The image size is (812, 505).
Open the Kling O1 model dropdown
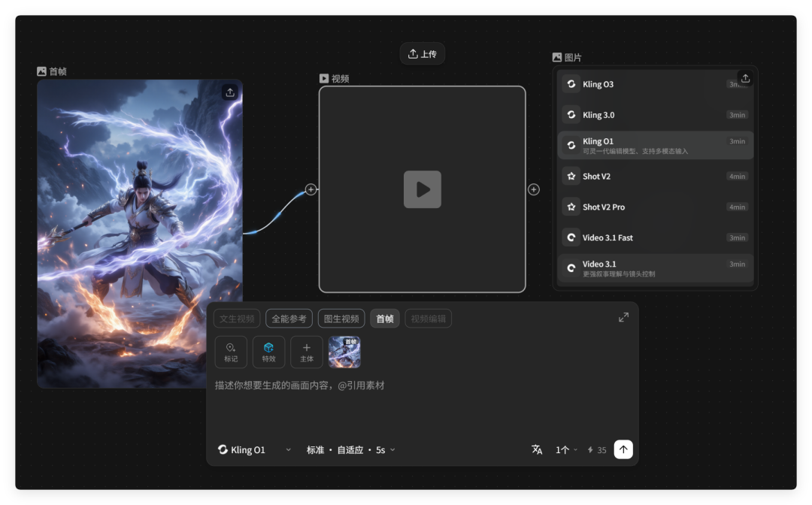click(254, 449)
